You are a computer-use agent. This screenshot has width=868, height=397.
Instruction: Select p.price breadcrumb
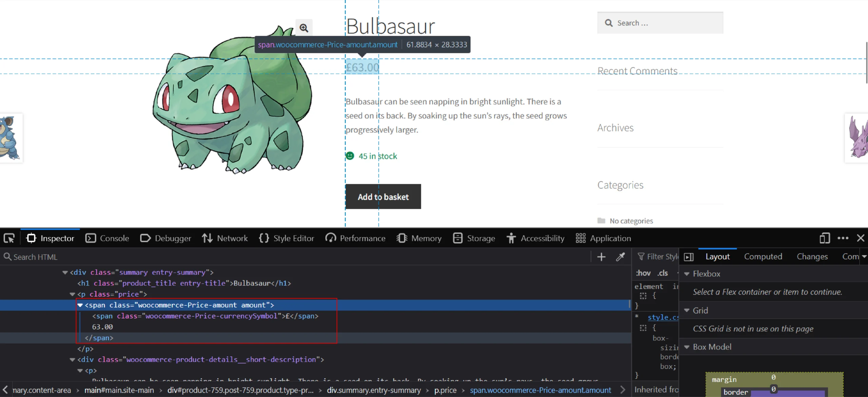(445, 390)
